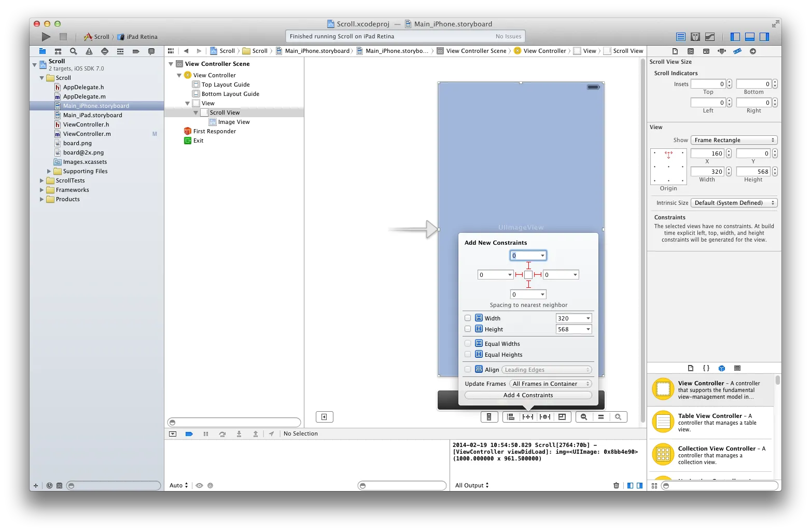Open the issue navigator warning icon
The width and height of the screenshot is (811, 532).
89,51
